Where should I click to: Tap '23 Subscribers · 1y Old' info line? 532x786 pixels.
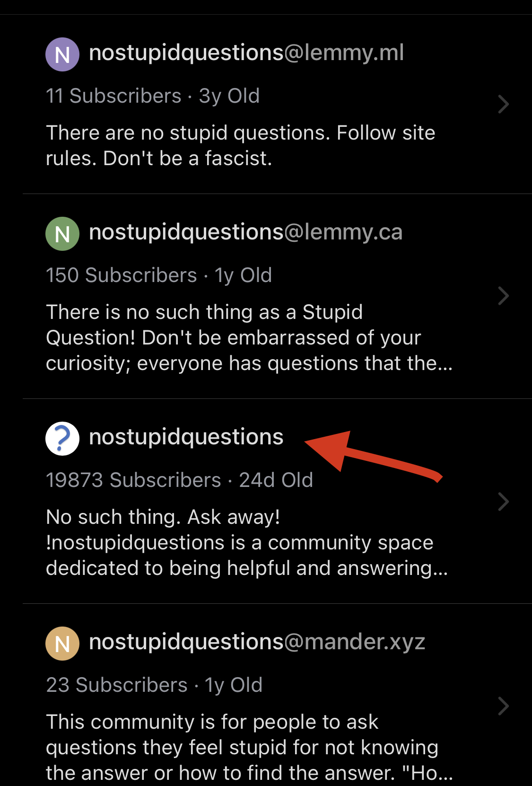click(x=154, y=685)
